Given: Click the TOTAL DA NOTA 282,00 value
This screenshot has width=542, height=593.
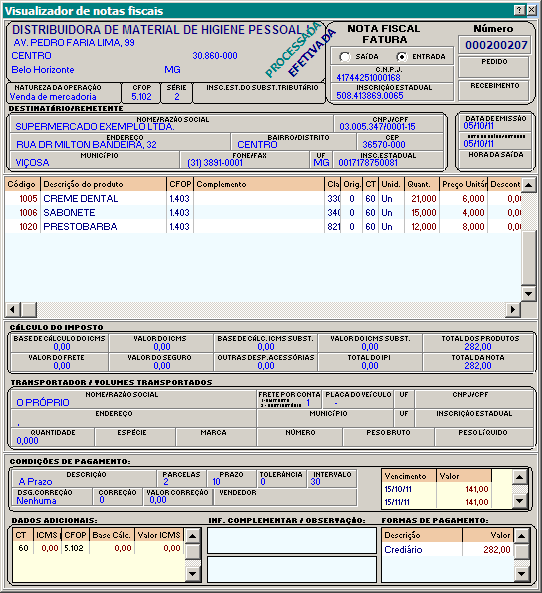Looking at the screenshot, I should coord(478,366).
